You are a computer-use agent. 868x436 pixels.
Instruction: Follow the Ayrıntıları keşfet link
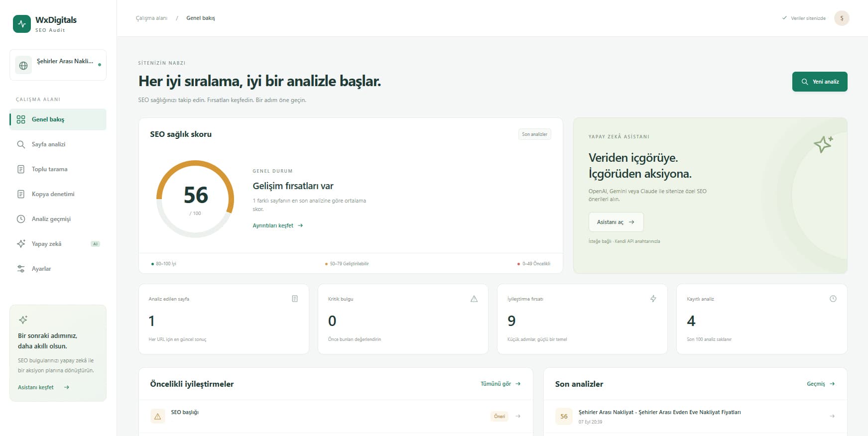coord(278,225)
